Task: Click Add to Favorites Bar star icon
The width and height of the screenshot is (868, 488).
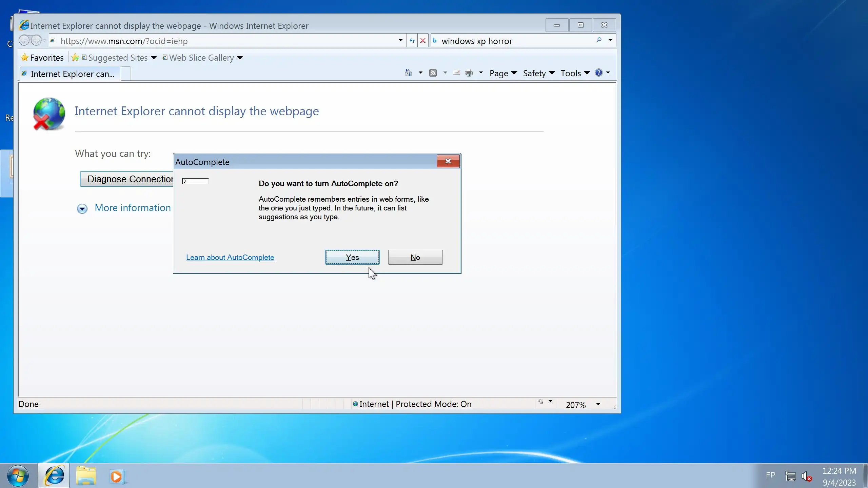Action: tap(75, 58)
